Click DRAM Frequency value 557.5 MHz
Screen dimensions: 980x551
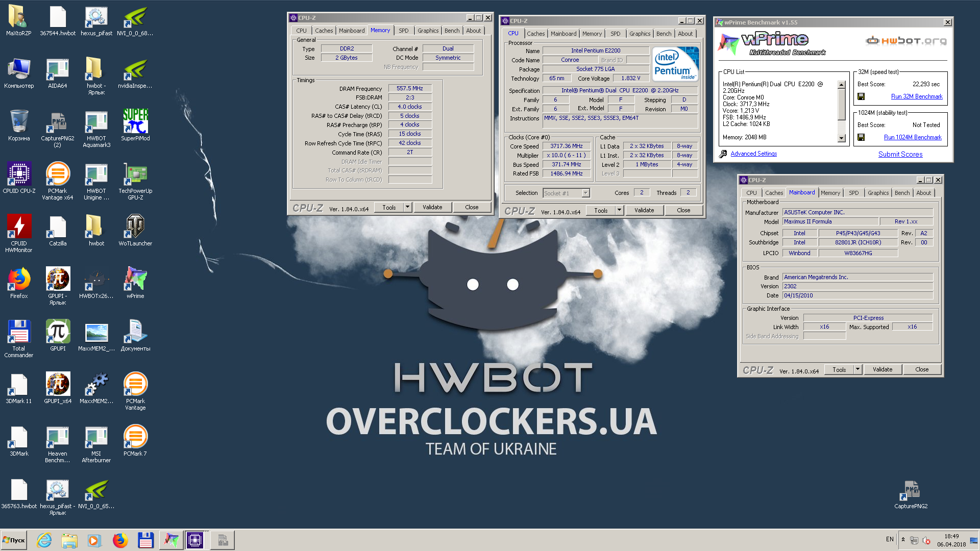click(410, 88)
